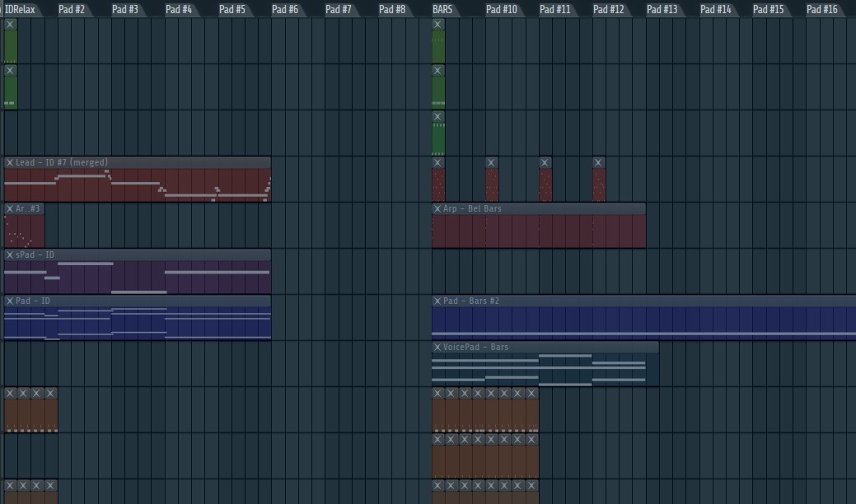The image size is (856, 504).
Task: Click X icon of small red clip under BARS
Action: click(437, 162)
